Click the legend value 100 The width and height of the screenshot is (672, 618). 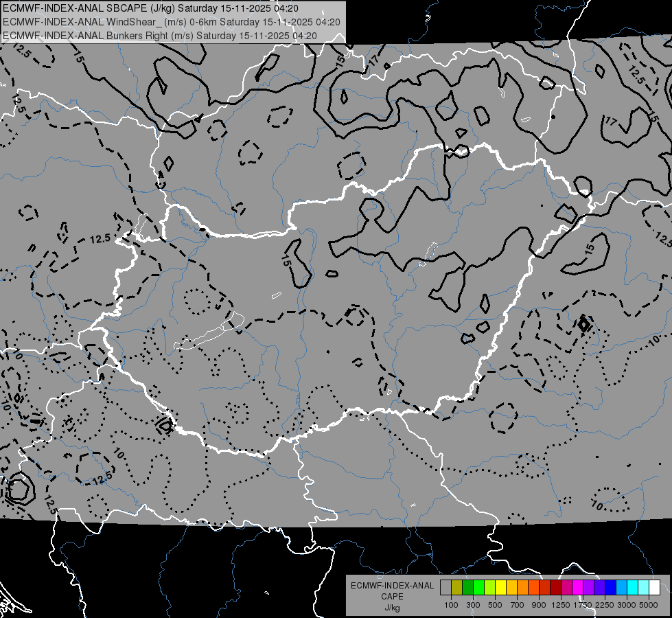(451, 605)
